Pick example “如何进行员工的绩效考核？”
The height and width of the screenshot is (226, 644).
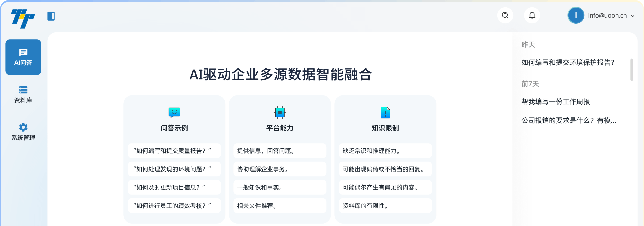(174, 205)
